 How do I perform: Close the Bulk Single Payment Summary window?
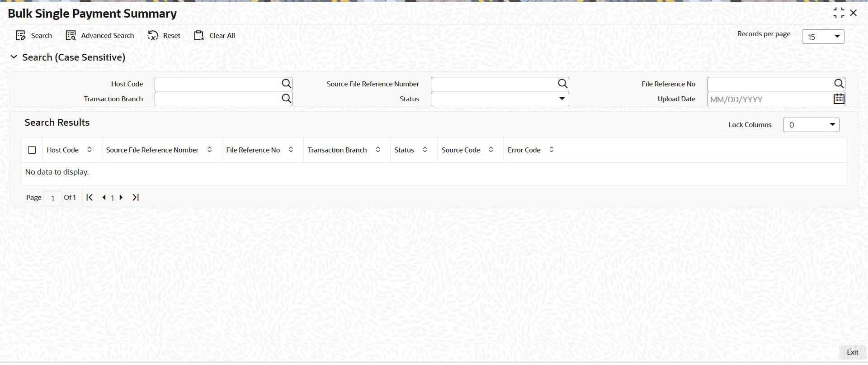854,13
